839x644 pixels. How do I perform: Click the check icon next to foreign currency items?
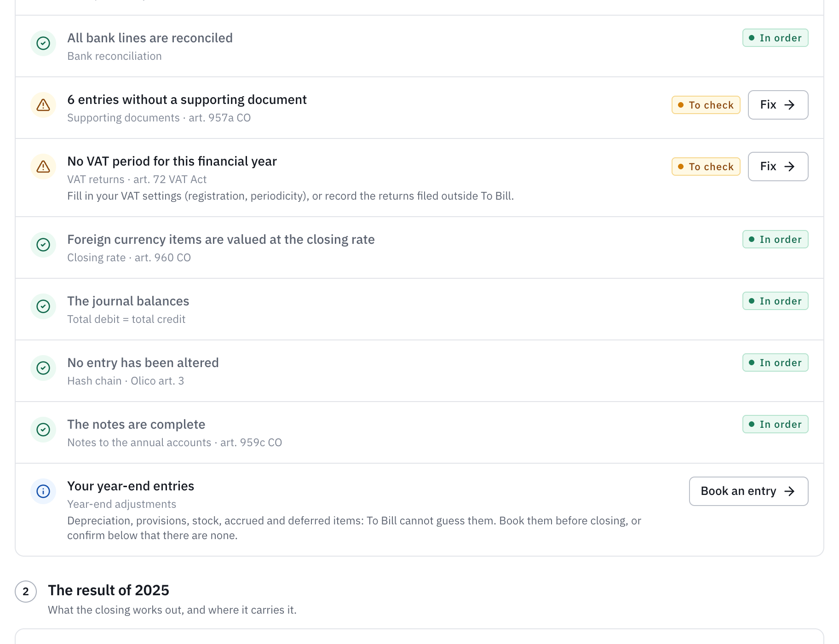(x=43, y=245)
